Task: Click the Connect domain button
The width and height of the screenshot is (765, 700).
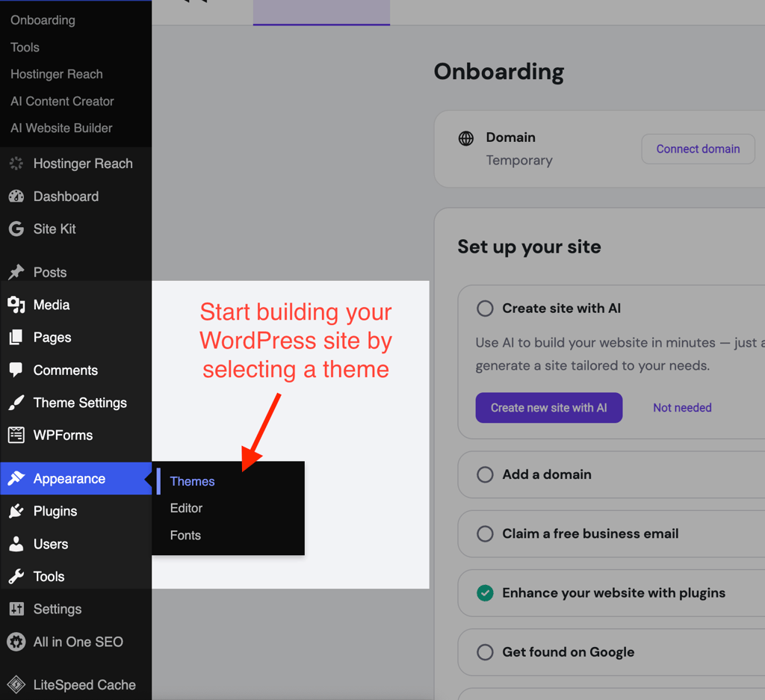Action: 699,149
